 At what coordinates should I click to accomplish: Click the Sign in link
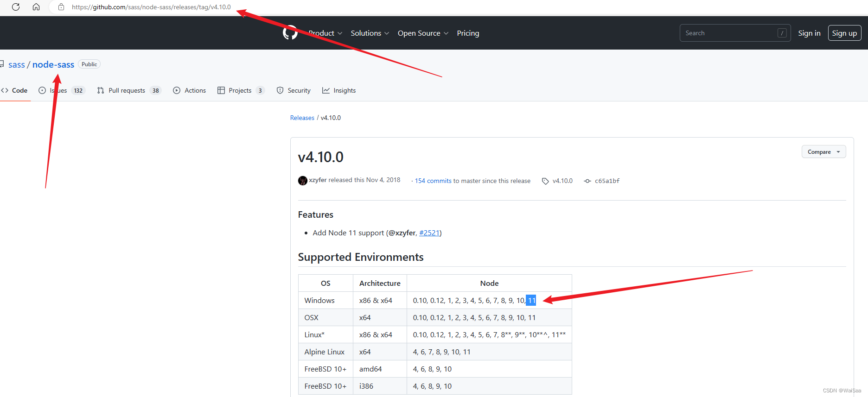pyautogui.click(x=809, y=33)
